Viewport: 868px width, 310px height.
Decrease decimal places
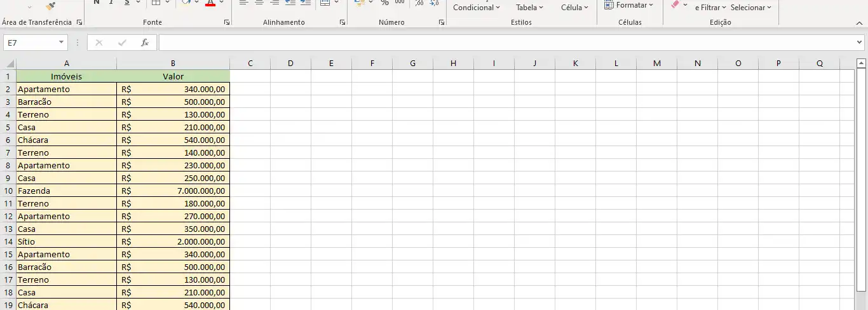point(435,3)
